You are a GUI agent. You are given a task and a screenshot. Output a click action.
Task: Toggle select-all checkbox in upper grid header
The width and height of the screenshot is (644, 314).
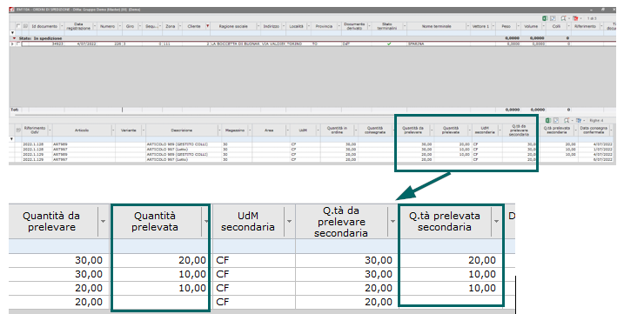(18, 26)
